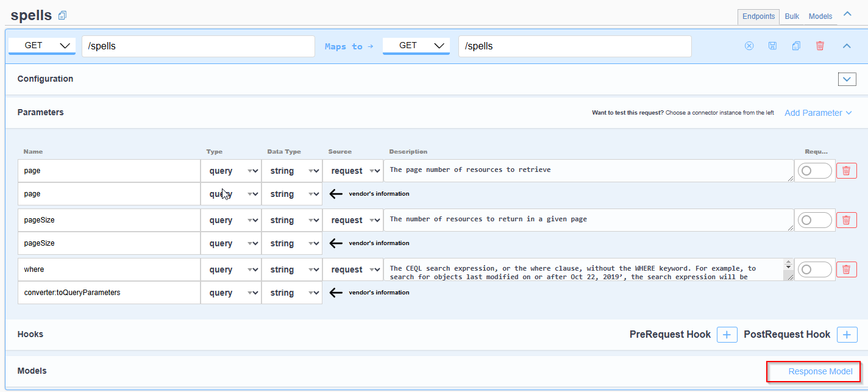Delete the page parameter row
Screen dimensions: 868x392
coord(847,171)
